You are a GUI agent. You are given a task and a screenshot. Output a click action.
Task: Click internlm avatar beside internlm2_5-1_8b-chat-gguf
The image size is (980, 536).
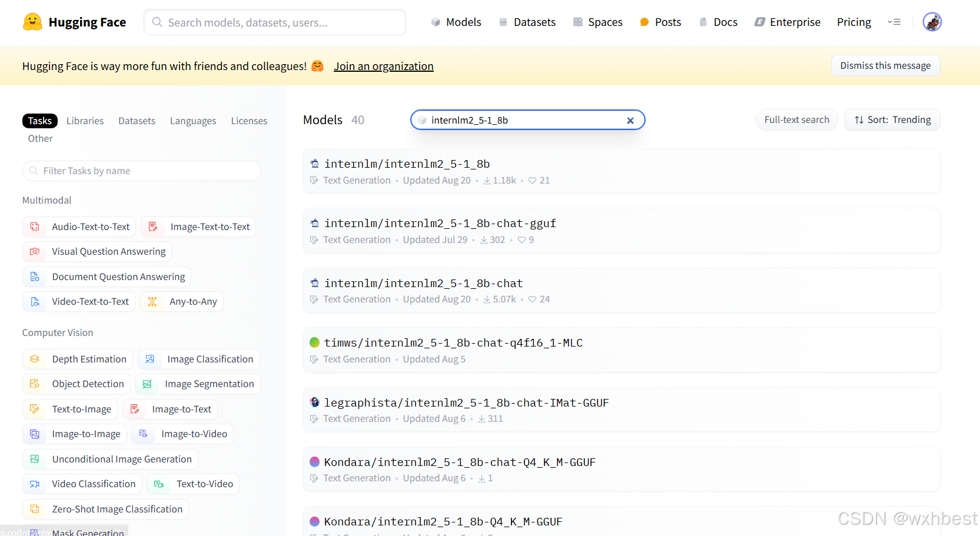click(315, 224)
